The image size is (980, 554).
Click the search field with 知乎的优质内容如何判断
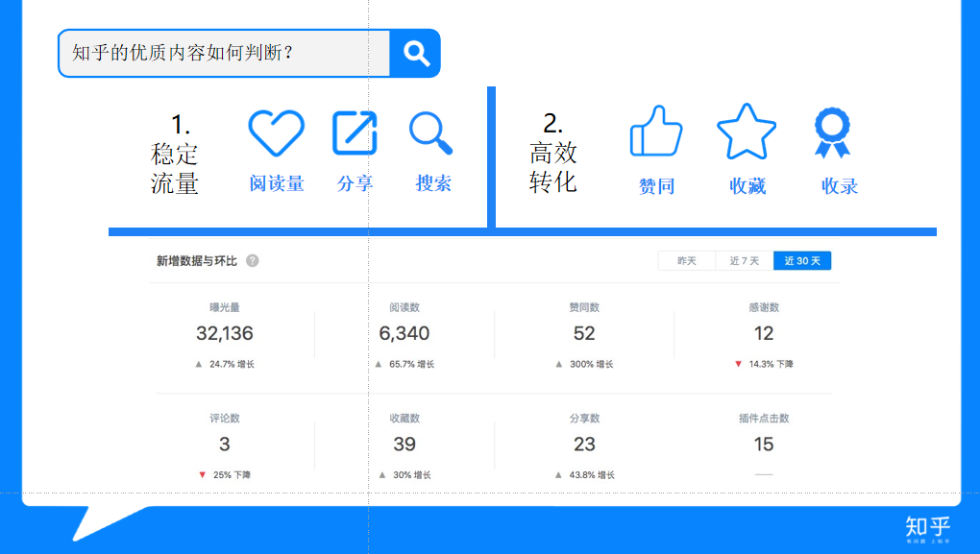[223, 53]
